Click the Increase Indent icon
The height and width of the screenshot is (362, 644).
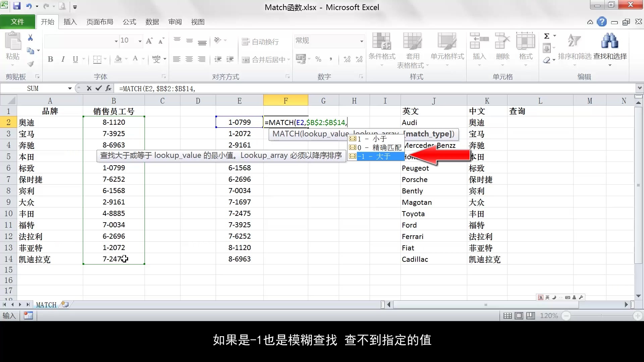click(x=230, y=59)
